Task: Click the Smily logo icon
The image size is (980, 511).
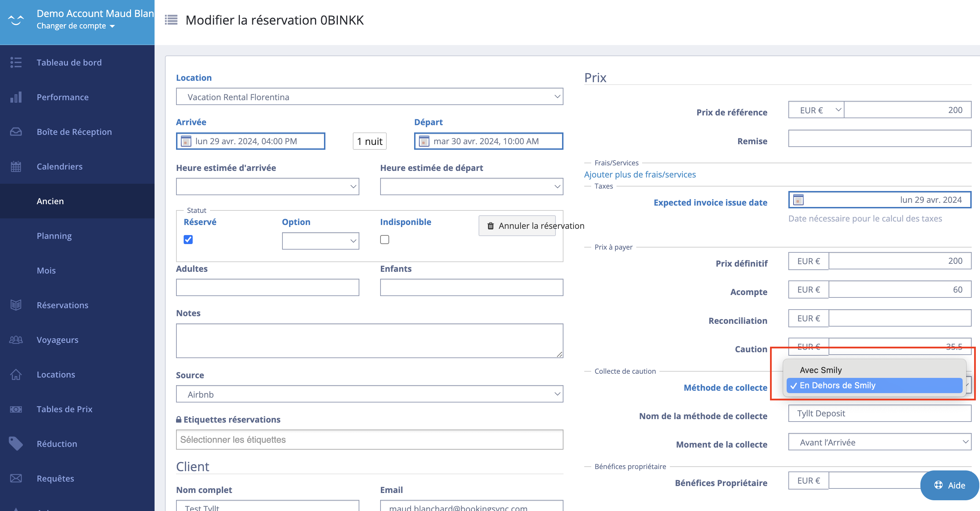Action: (16, 20)
